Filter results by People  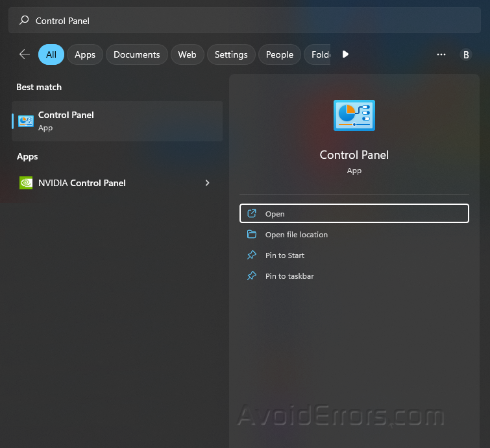[280, 54]
